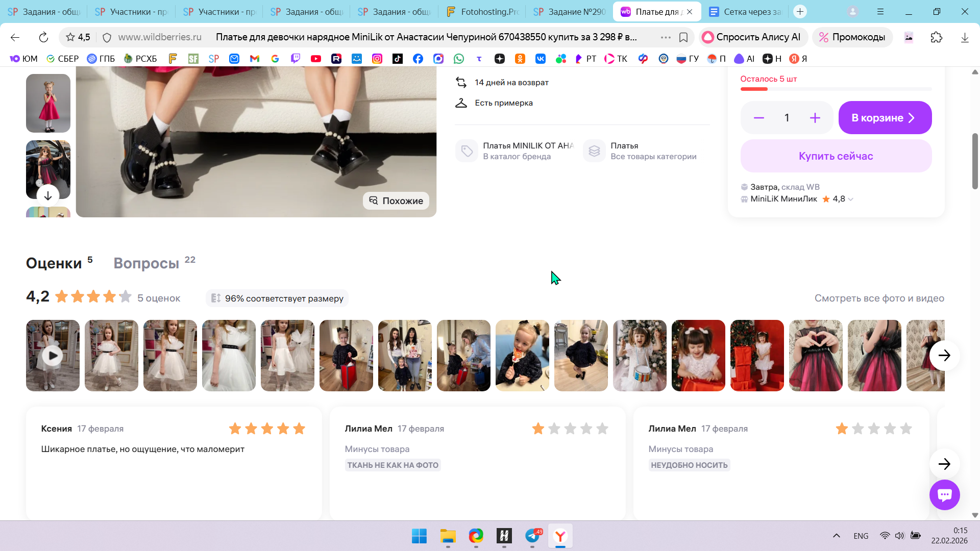This screenshot has width=980, height=551.
Task: Expand the MiniLiK seller rating chevron
Action: 850,199
